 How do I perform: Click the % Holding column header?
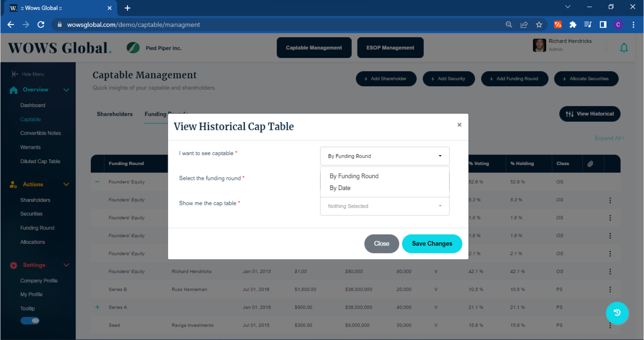(x=522, y=164)
